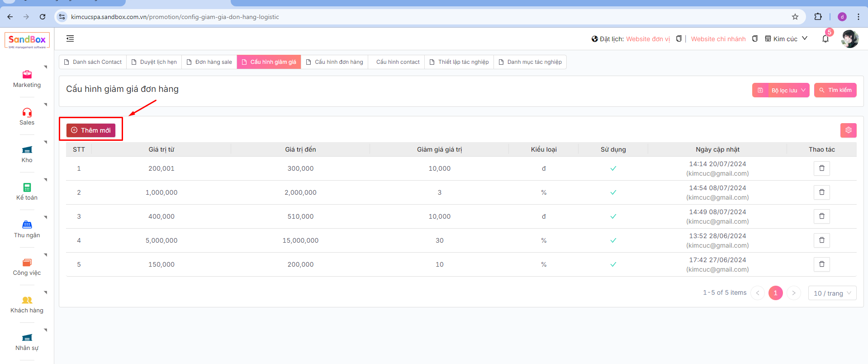This screenshot has height=364, width=868.
Task: Open the Sales headset icon
Action: coord(27,113)
